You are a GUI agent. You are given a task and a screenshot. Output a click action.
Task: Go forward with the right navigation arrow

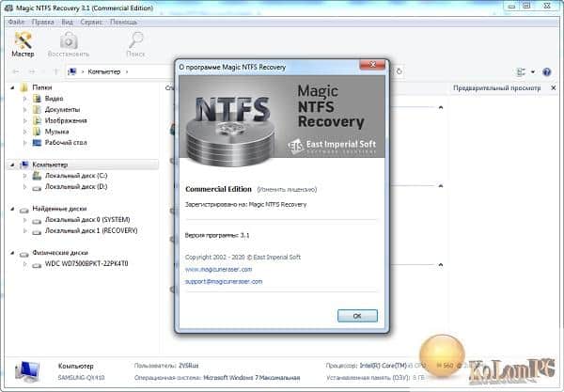click(32, 71)
